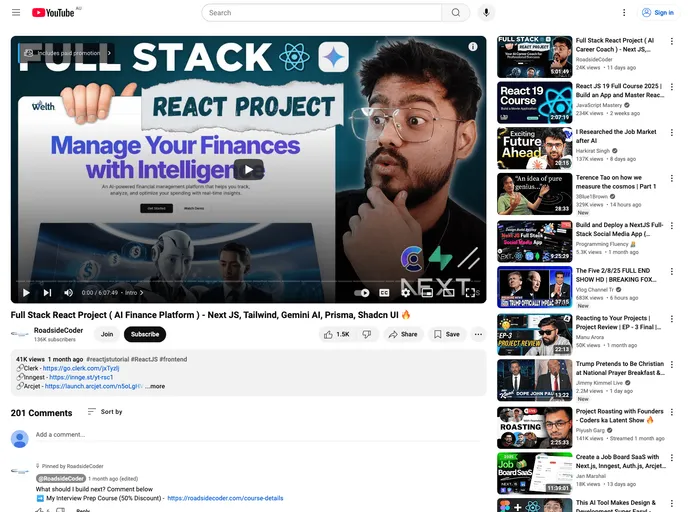This screenshot has height=512, width=688.
Task: Open Full Stack React Project AI Career Coach thumbnail
Action: (x=534, y=57)
